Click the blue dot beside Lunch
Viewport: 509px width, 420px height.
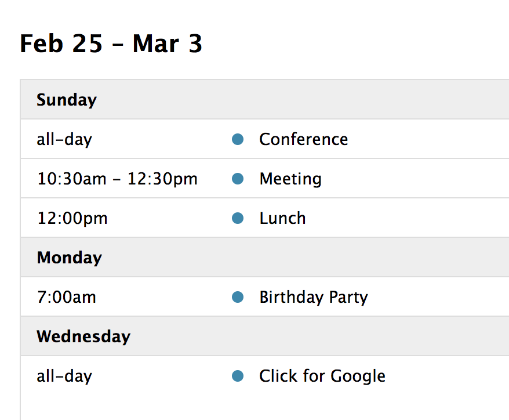pos(238,218)
